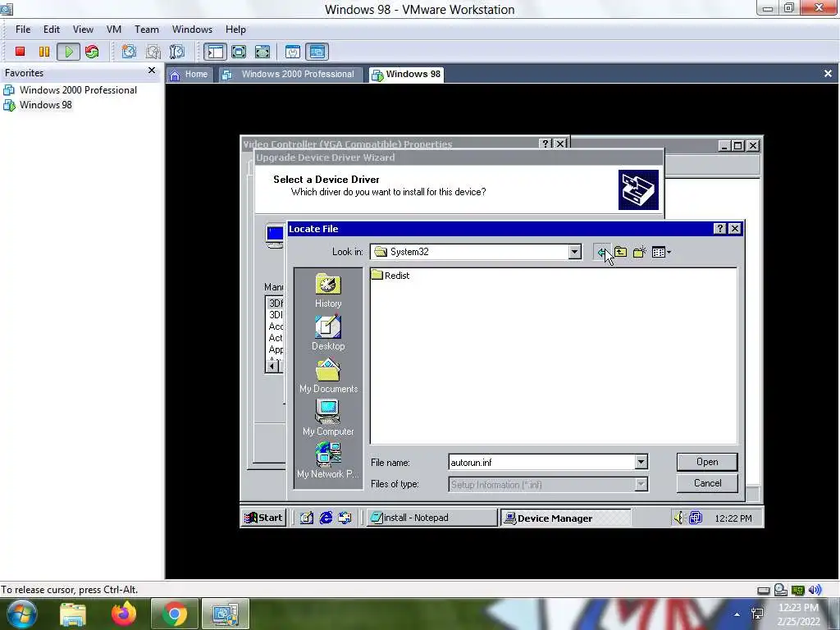The height and width of the screenshot is (630, 840).
Task: Select Windows 98 in Favorites list
Action: (38, 105)
